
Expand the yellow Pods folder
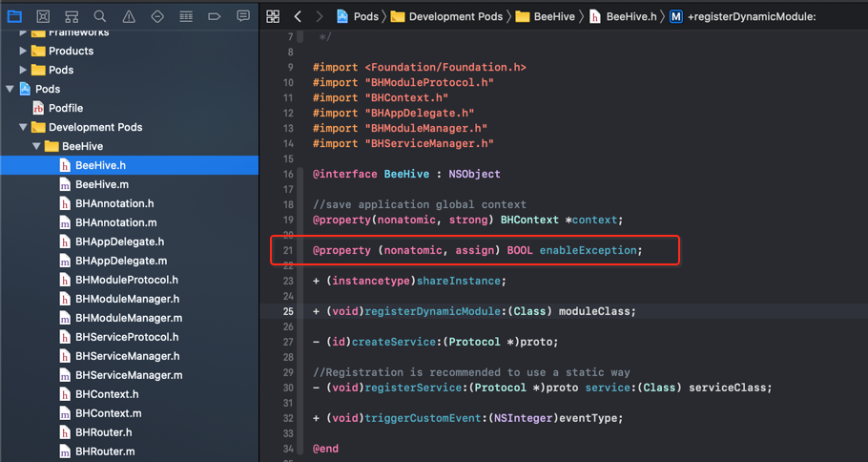[x=23, y=70]
